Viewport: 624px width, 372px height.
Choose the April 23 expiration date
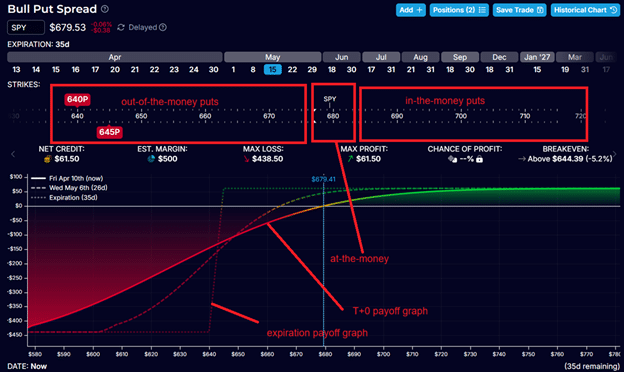pyautogui.click(x=174, y=70)
